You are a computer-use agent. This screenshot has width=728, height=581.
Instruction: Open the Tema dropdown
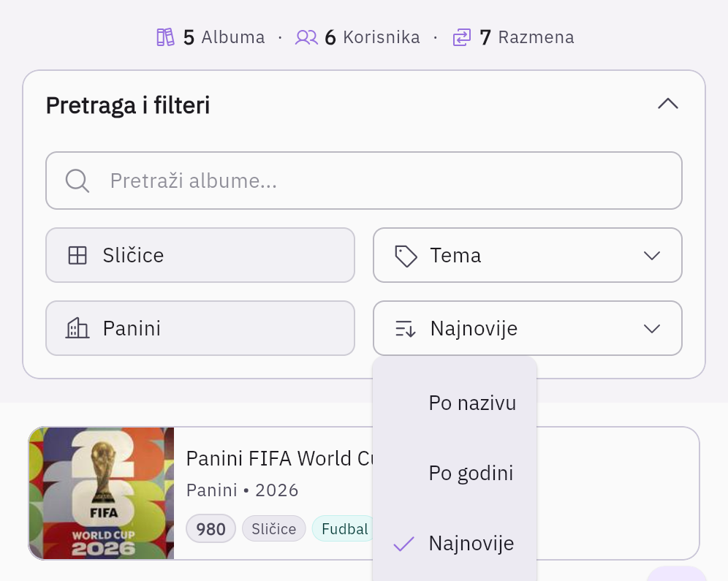(x=528, y=255)
